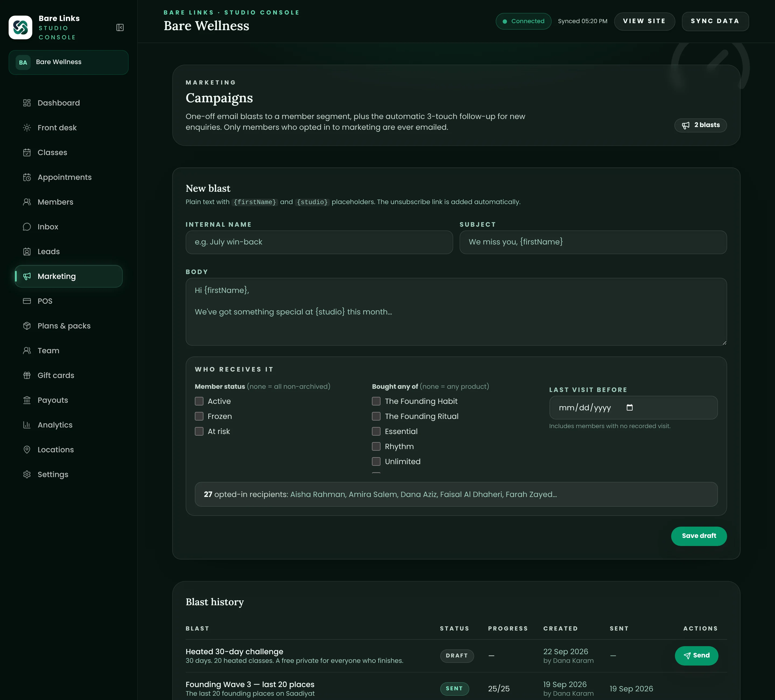Open the date picker calendar icon
The width and height of the screenshot is (775, 700).
[630, 408]
